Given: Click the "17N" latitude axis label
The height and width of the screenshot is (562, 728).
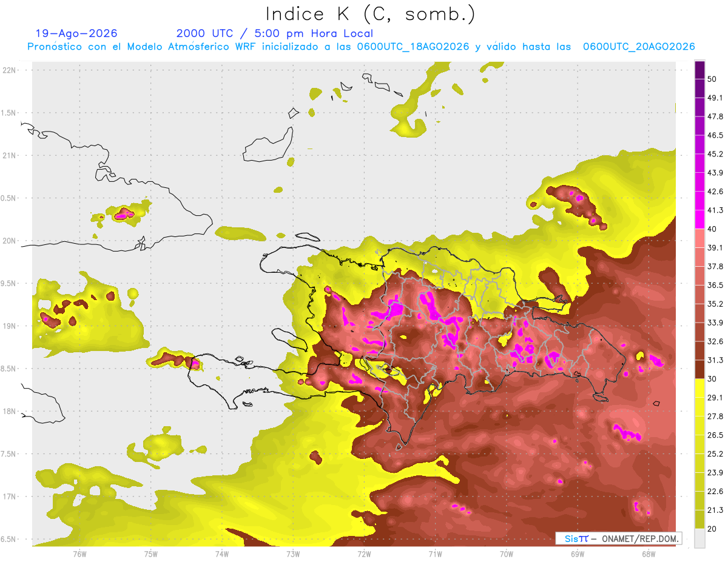Looking at the screenshot, I should [x=10, y=497].
